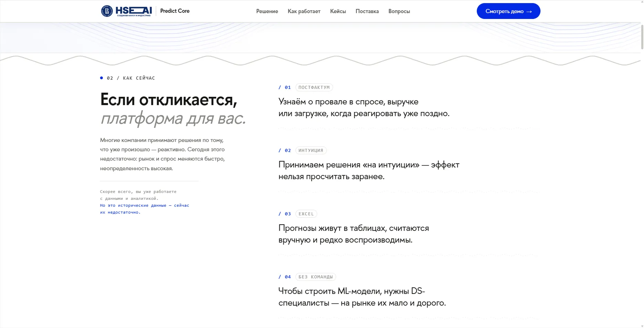Click text Узнаём о провале в спросе

point(331,102)
